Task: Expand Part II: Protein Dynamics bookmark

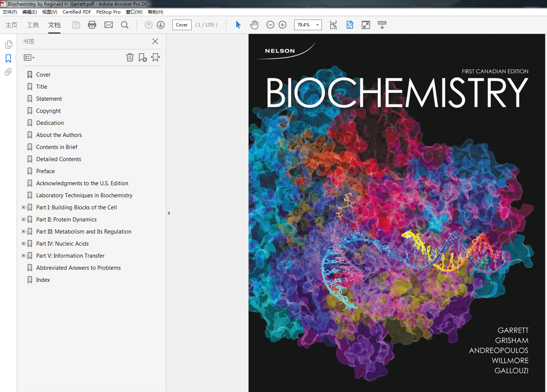Action: pos(23,219)
